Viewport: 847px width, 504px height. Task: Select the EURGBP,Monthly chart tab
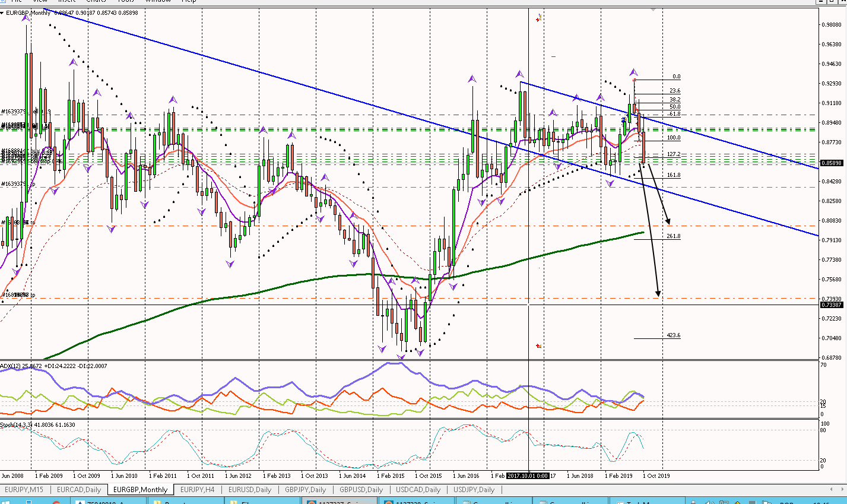pyautogui.click(x=141, y=490)
